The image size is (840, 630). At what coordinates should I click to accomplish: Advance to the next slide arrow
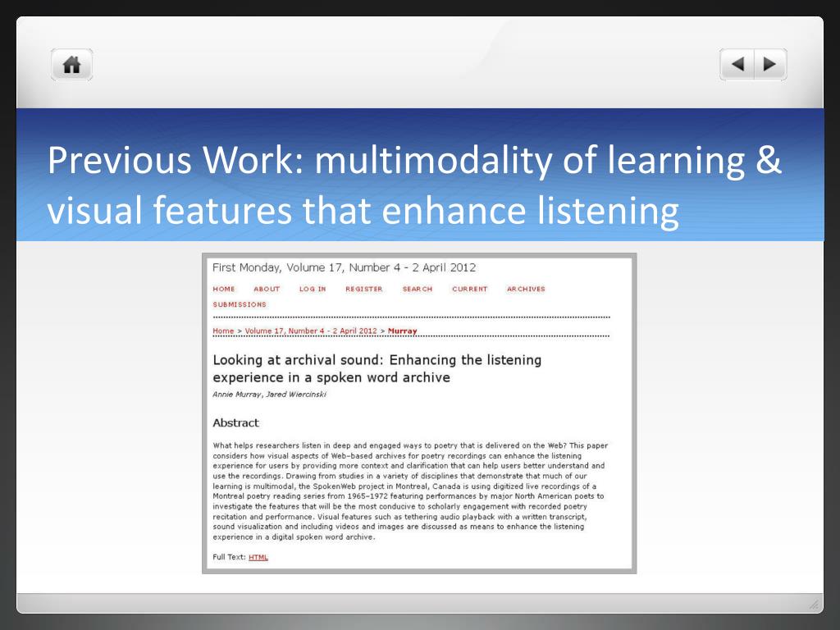point(770,65)
